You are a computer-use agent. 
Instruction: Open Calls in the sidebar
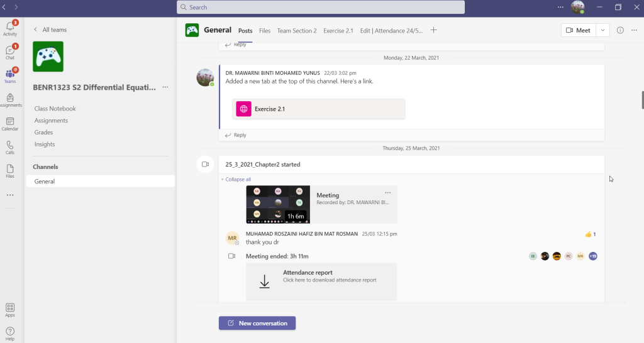tap(10, 147)
